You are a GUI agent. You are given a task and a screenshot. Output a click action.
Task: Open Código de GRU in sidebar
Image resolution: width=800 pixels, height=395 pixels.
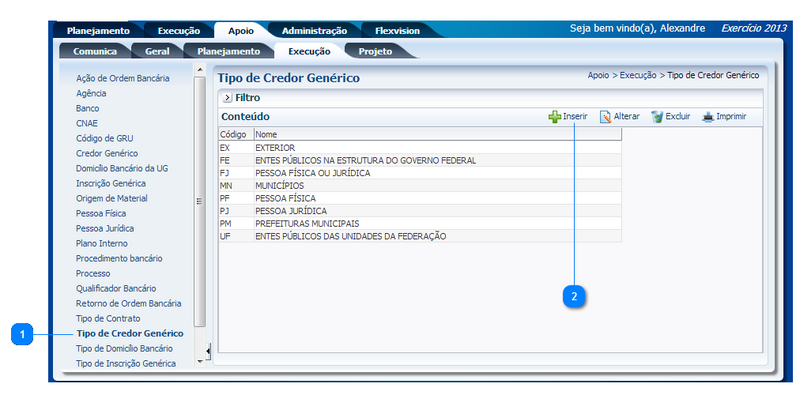[105, 138]
